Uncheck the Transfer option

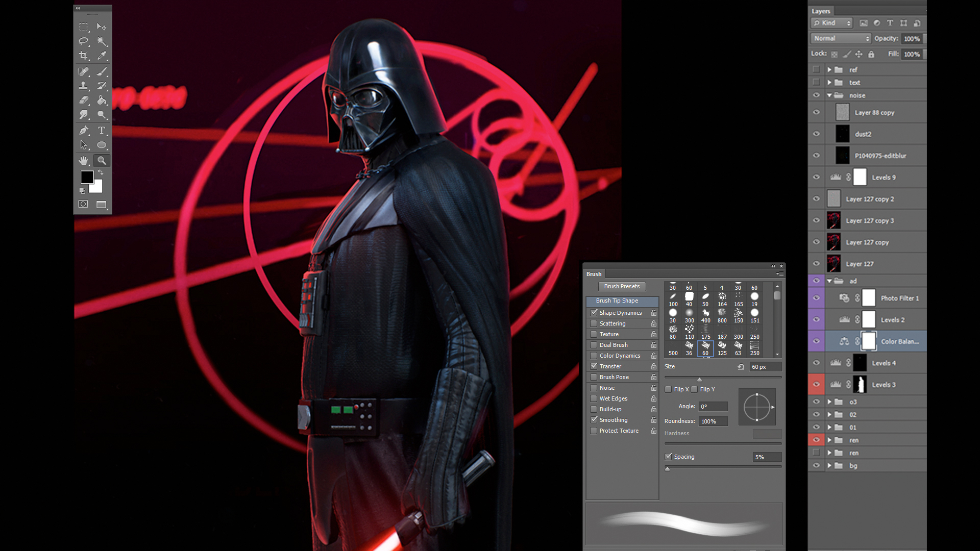point(594,366)
